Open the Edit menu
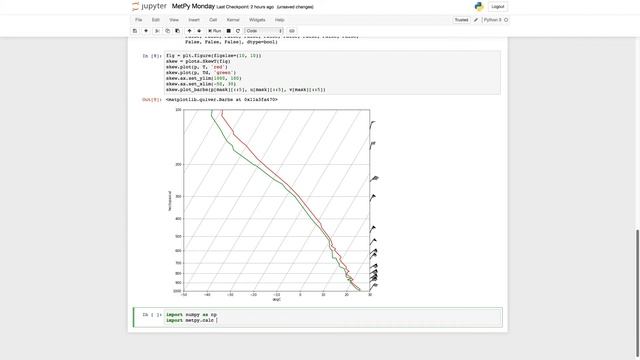The height and width of the screenshot is (360, 640). click(x=156, y=20)
